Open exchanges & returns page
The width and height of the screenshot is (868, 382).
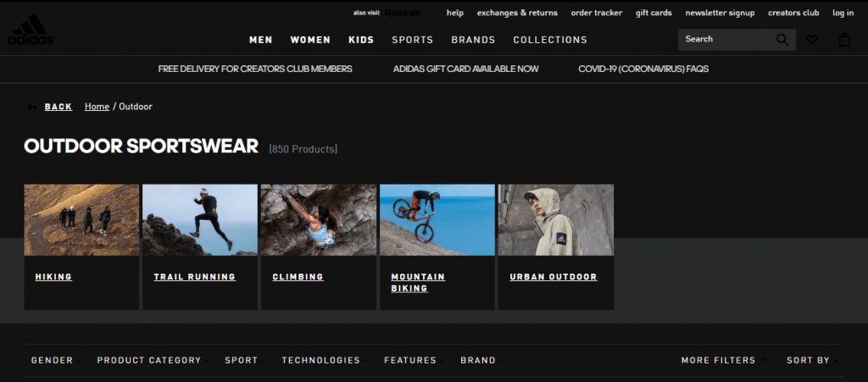(x=517, y=13)
